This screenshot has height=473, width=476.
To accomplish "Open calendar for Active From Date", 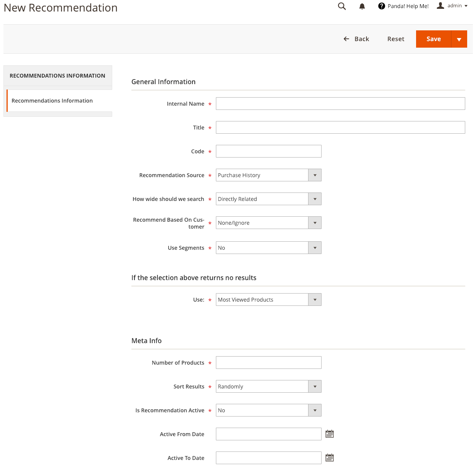I will point(330,434).
